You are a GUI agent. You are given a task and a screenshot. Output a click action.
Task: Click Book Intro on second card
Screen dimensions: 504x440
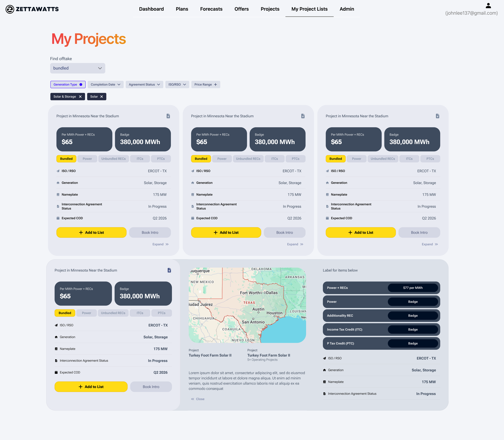tap(284, 232)
